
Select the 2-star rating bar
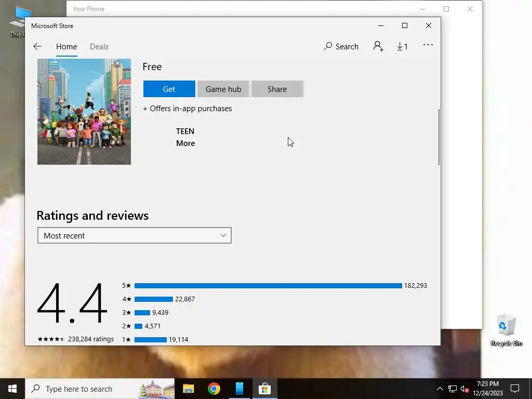[138, 326]
